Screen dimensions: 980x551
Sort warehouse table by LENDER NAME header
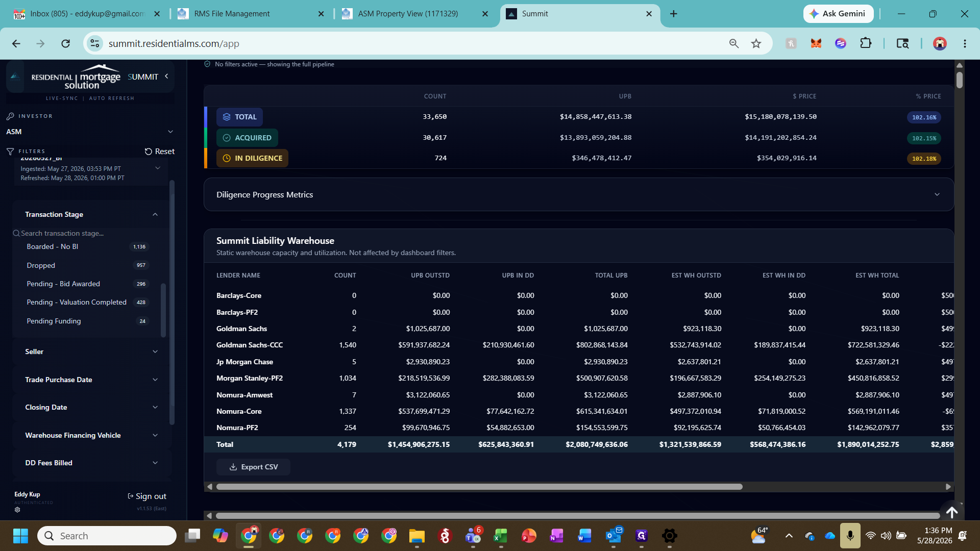click(x=238, y=275)
